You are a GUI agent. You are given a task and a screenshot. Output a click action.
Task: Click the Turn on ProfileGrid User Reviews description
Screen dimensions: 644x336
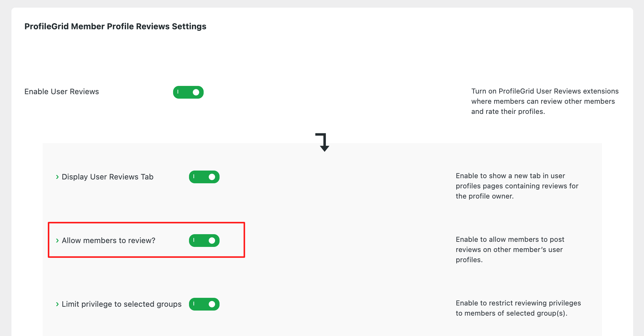click(544, 101)
